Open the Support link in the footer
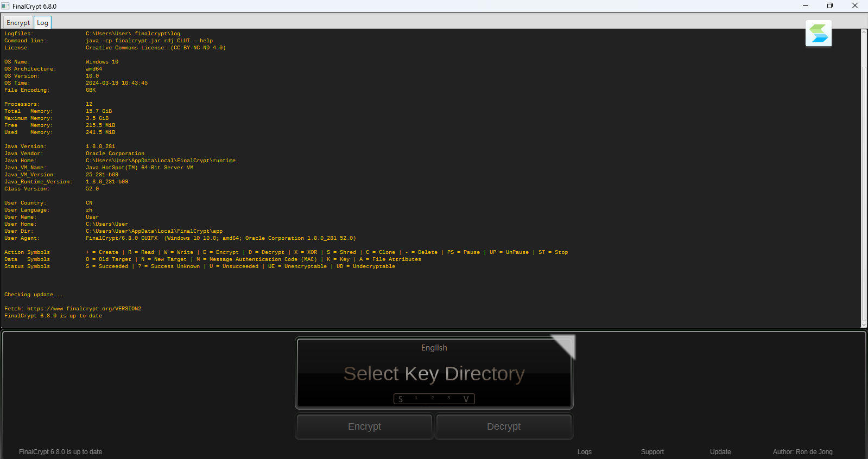Screen dimensions: 868x459 click(x=652, y=452)
